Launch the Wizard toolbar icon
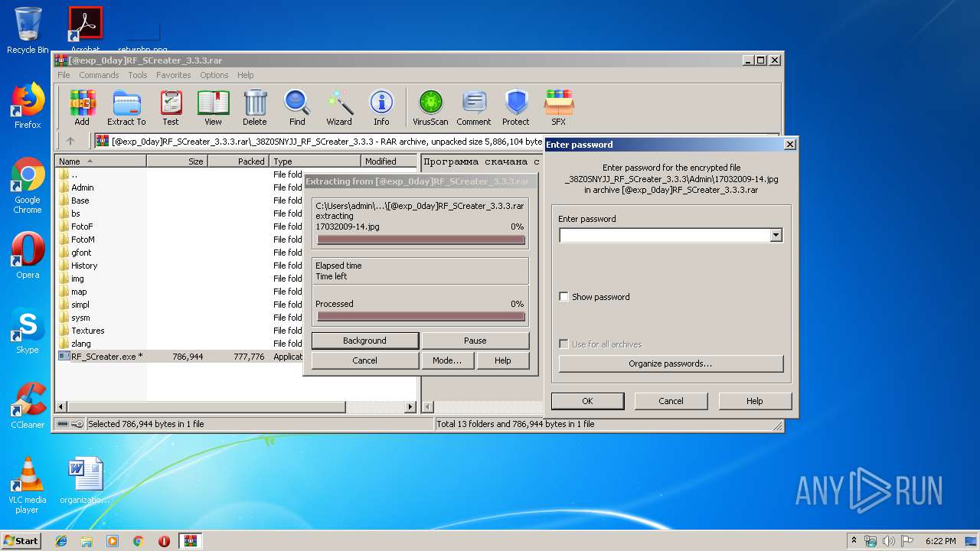This screenshot has width=980, height=551. [x=339, y=107]
